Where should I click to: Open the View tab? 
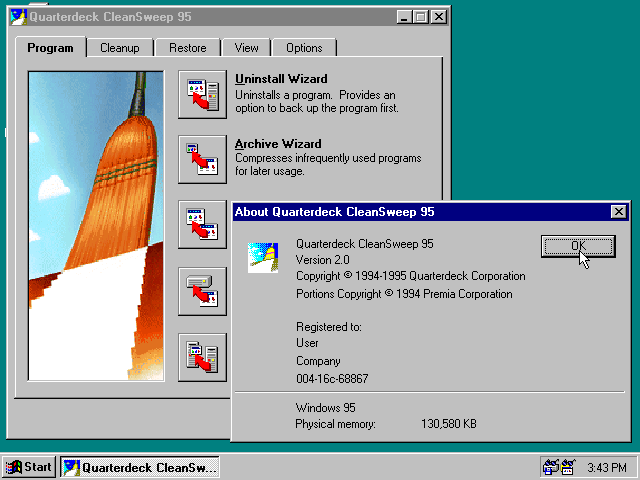click(246, 48)
